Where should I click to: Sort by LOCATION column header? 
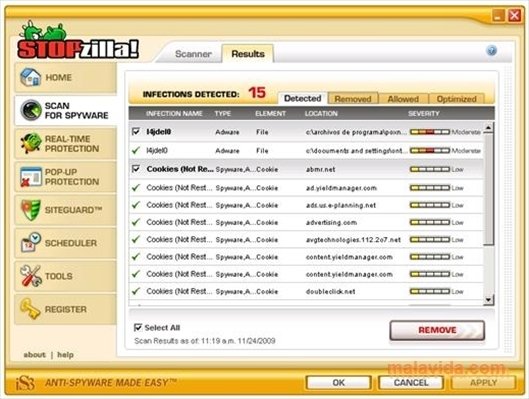[x=321, y=113]
